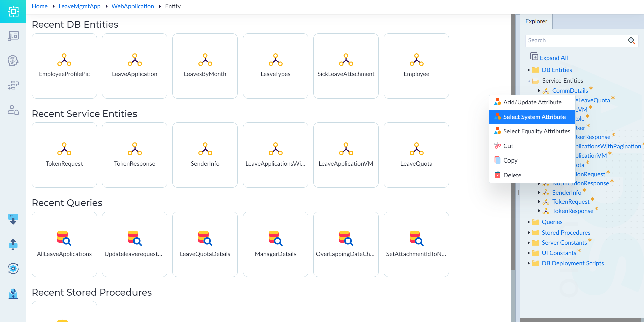
Task: Select UI Constants folder in Explorer
Action: pos(559,253)
